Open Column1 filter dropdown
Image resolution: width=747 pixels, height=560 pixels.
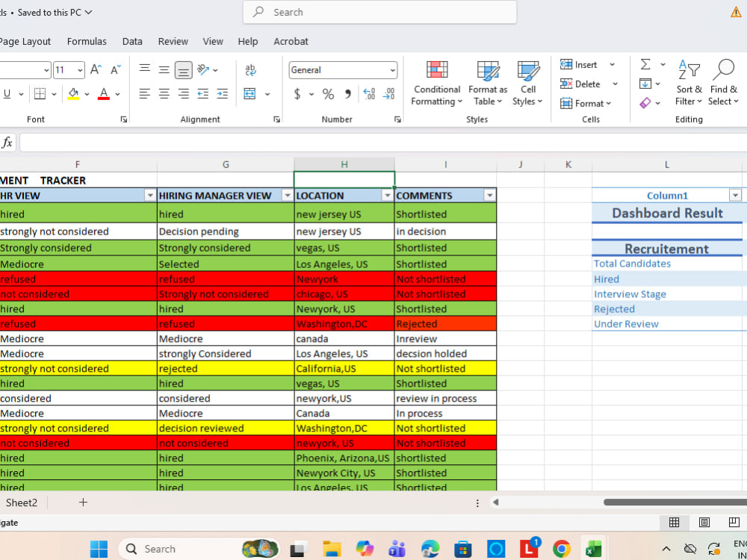click(735, 195)
